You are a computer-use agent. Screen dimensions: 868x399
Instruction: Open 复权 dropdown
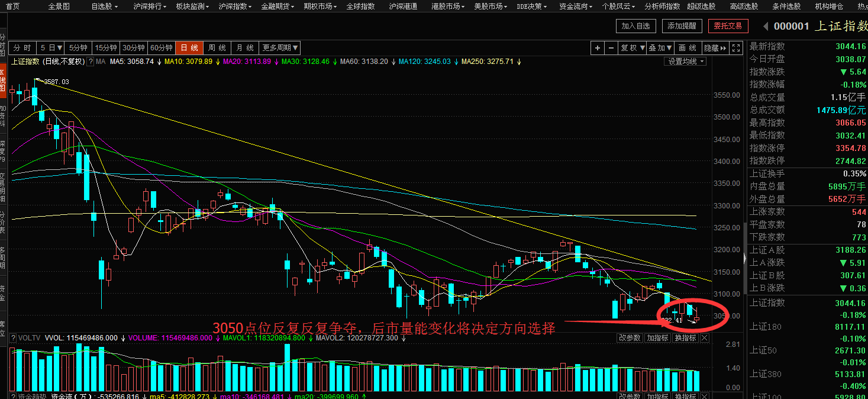click(633, 48)
